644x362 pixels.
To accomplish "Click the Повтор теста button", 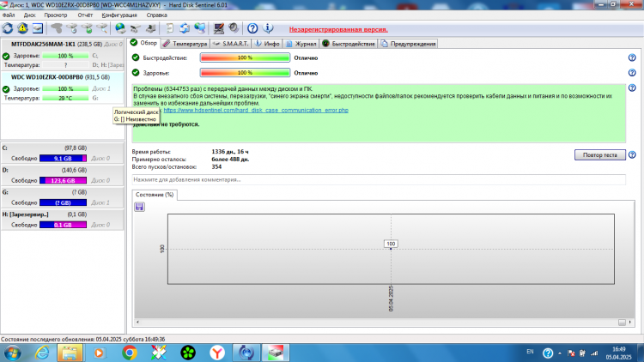I will point(600,154).
